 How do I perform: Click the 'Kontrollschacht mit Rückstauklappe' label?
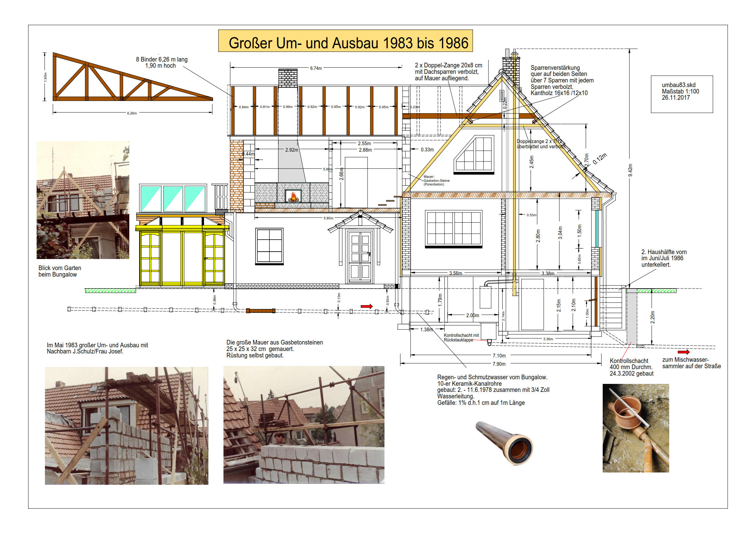(x=461, y=337)
